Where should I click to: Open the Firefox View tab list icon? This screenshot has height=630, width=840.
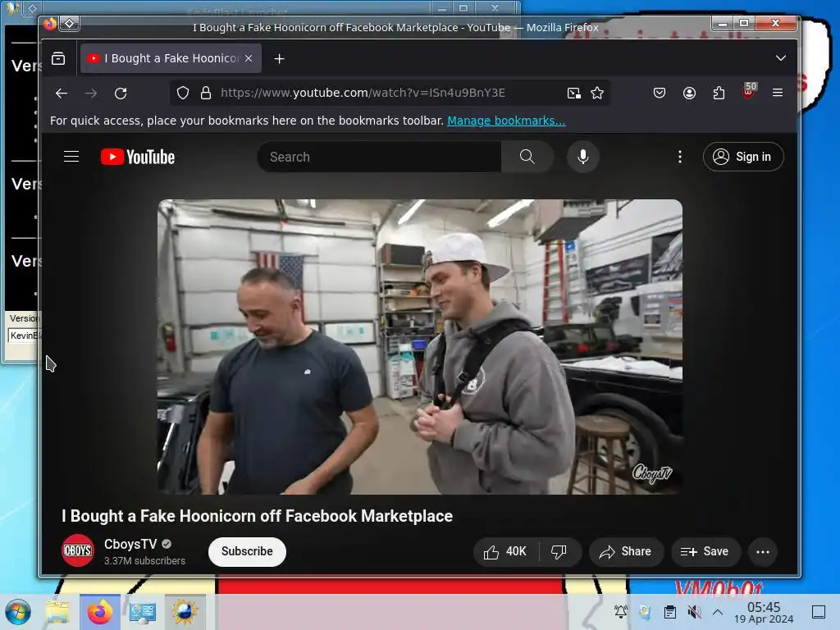click(58, 58)
